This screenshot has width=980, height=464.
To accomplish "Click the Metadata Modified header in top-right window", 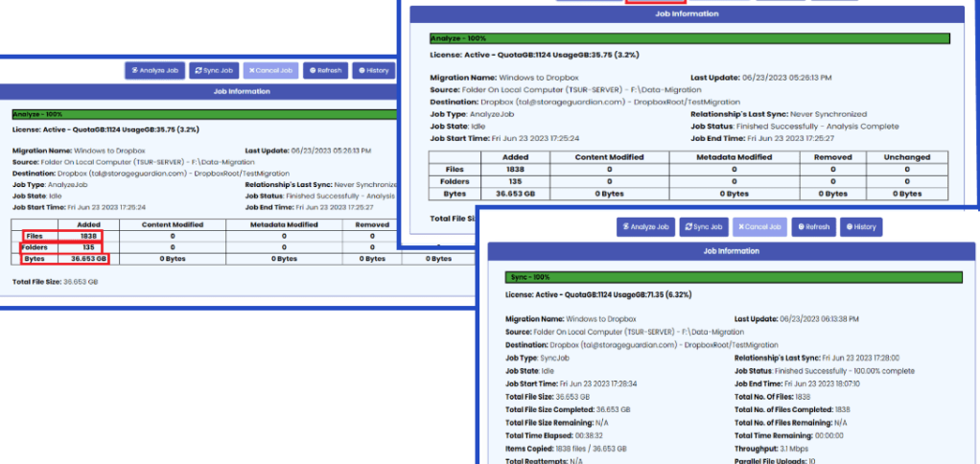I will coord(734,157).
